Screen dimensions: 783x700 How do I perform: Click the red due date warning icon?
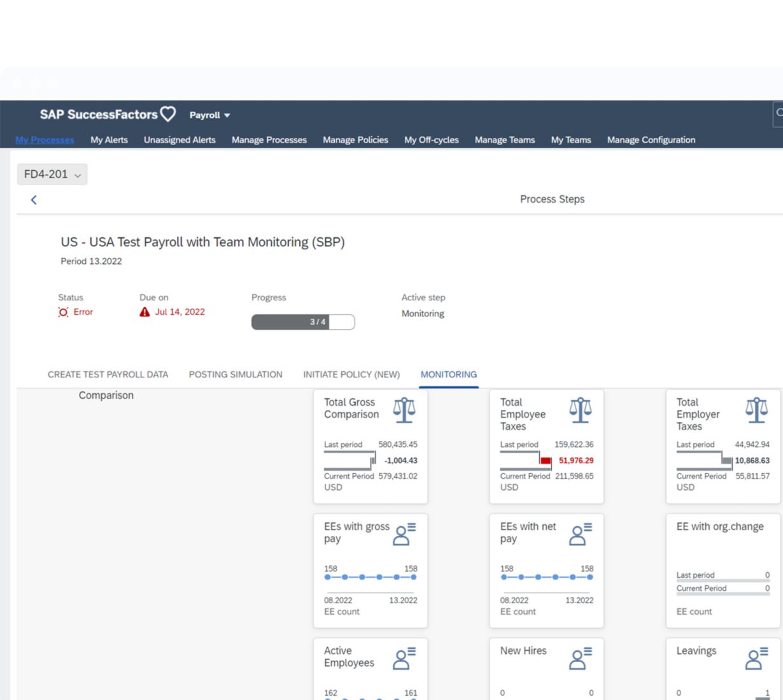coord(145,312)
